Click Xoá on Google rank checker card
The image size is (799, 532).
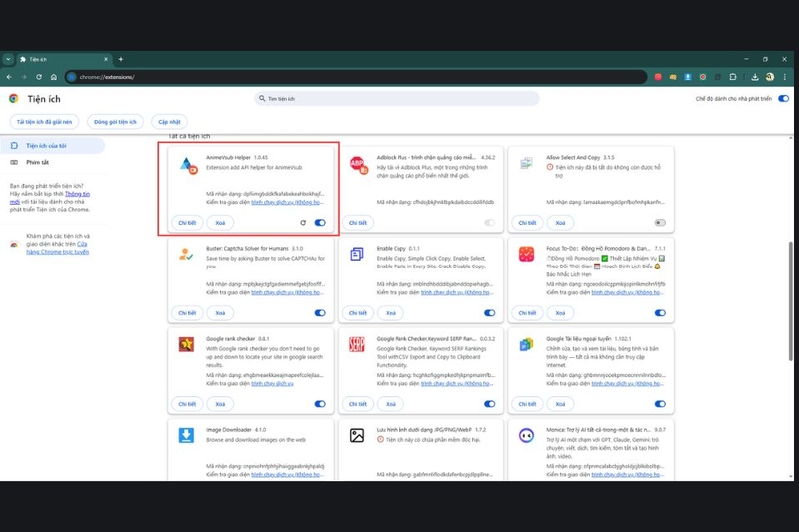click(220, 404)
